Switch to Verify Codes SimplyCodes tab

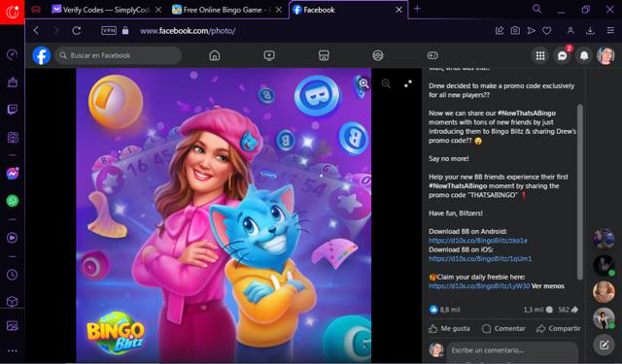coord(106,10)
